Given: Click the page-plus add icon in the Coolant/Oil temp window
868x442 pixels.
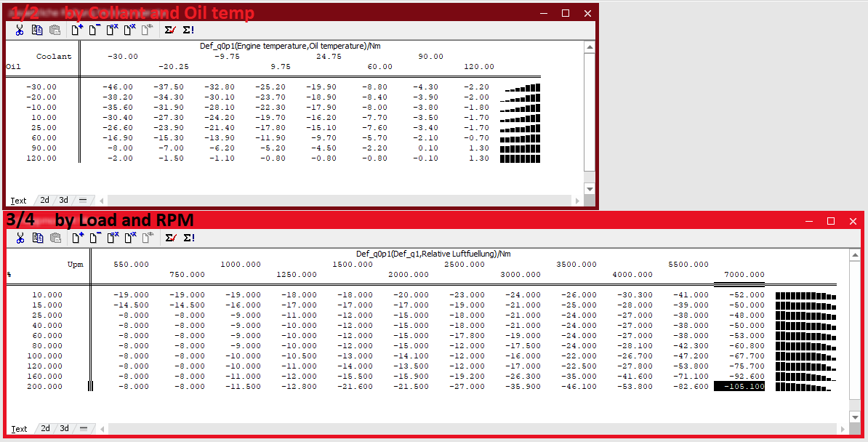Looking at the screenshot, I should coord(76,30).
